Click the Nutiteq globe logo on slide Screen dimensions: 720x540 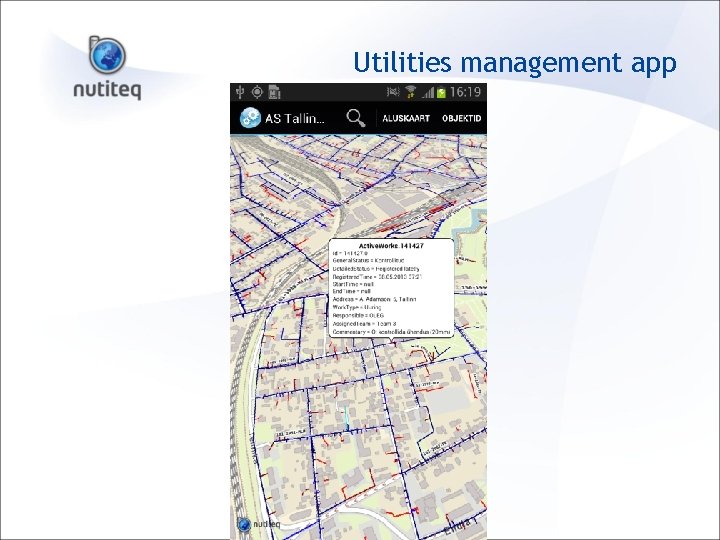coord(107,55)
